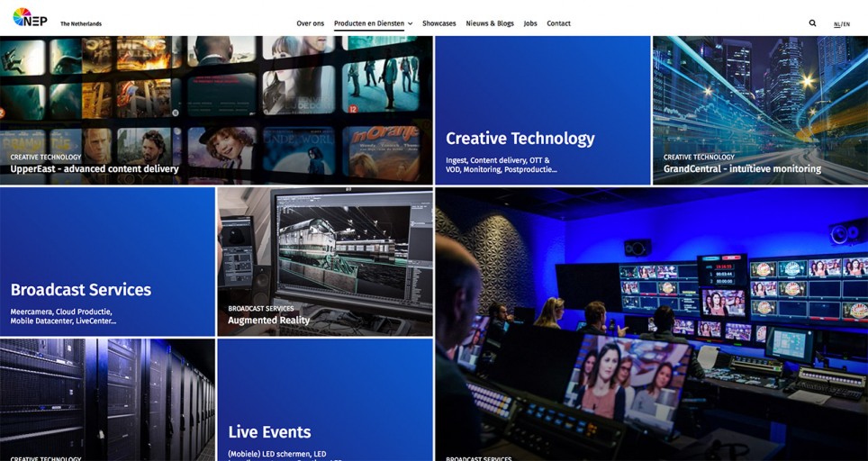Open the Live Events category tile
This screenshot has width=868, height=461.
point(325,400)
